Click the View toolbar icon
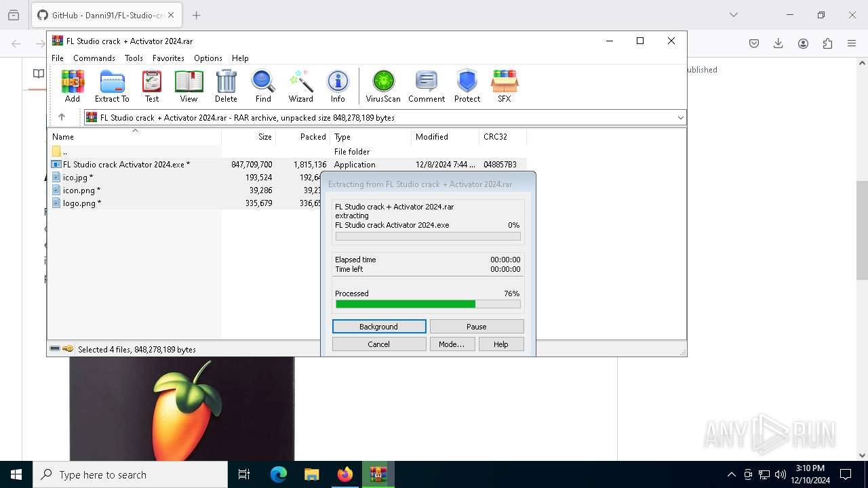Viewport: 868px width, 488px height. point(189,86)
